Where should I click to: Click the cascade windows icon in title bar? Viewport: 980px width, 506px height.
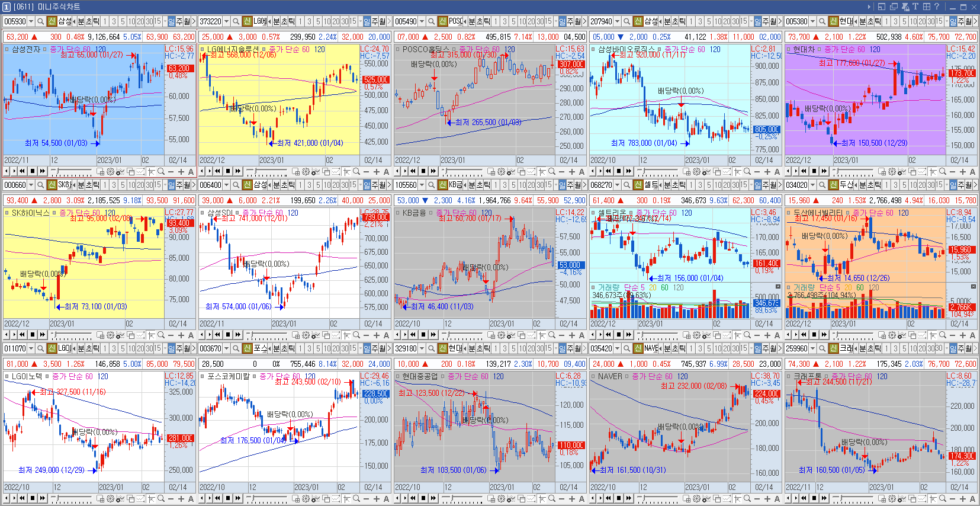(894, 7)
